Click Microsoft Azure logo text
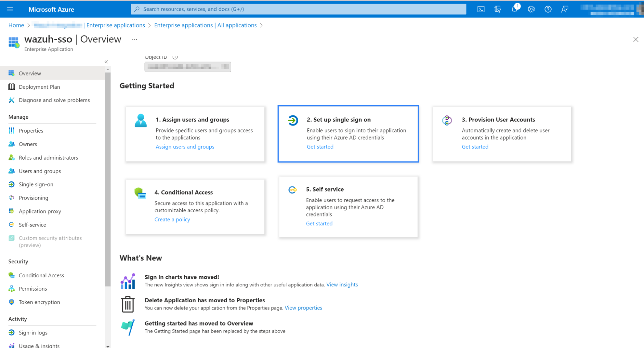This screenshot has width=644, height=348. [x=51, y=9]
